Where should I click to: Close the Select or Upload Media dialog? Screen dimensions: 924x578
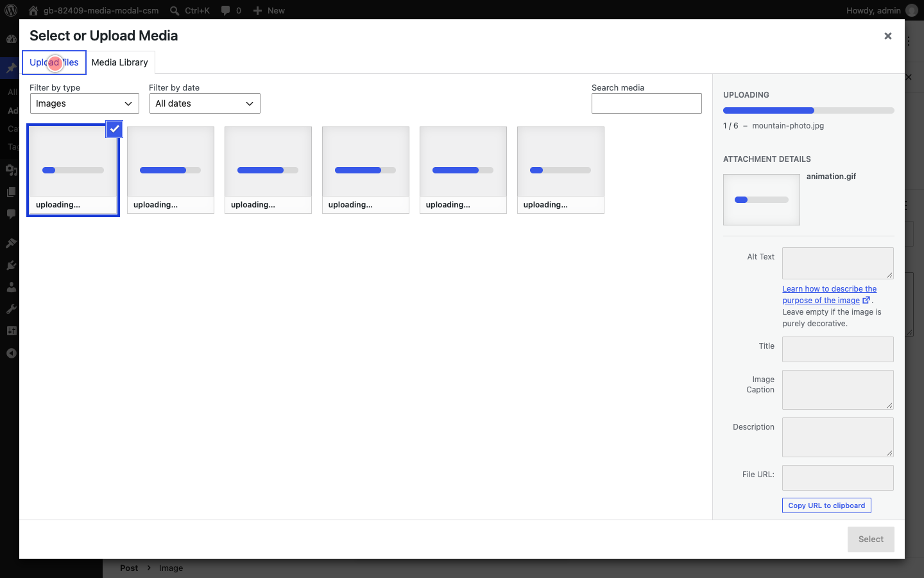click(x=888, y=36)
